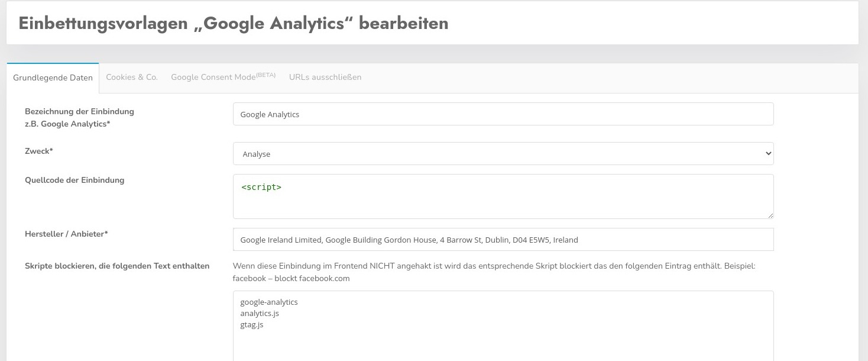Click the <script> tag in the code editor
This screenshot has height=361, width=868.
[261, 188]
